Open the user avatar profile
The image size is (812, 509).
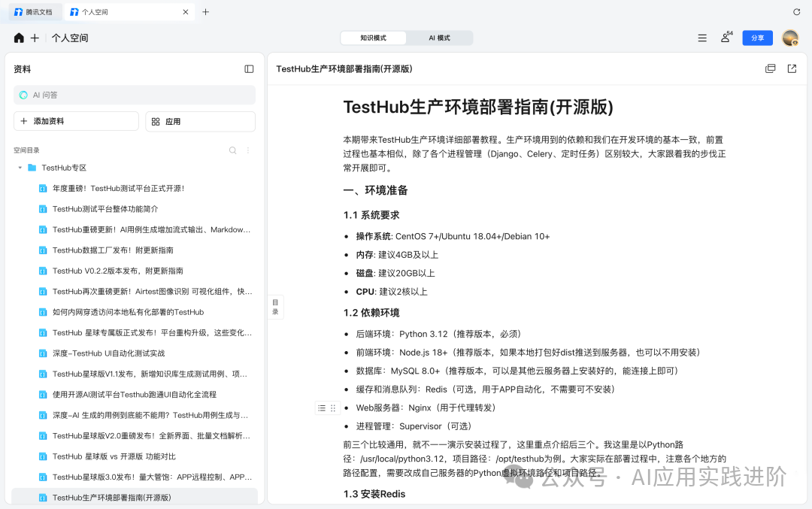click(790, 38)
